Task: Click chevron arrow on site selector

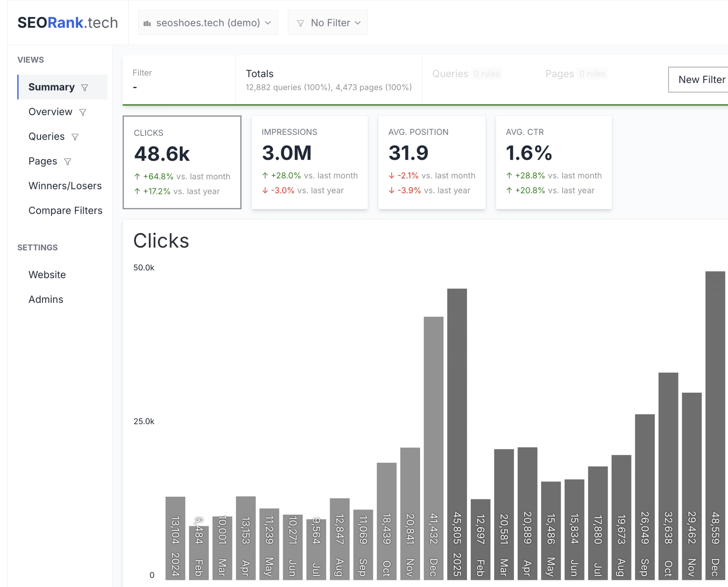Action: 268,23
